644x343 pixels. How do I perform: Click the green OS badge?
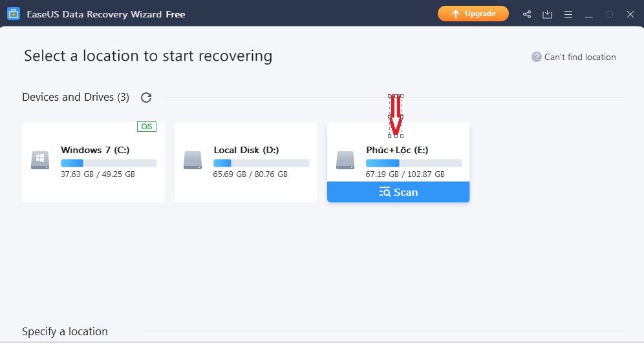(x=147, y=127)
